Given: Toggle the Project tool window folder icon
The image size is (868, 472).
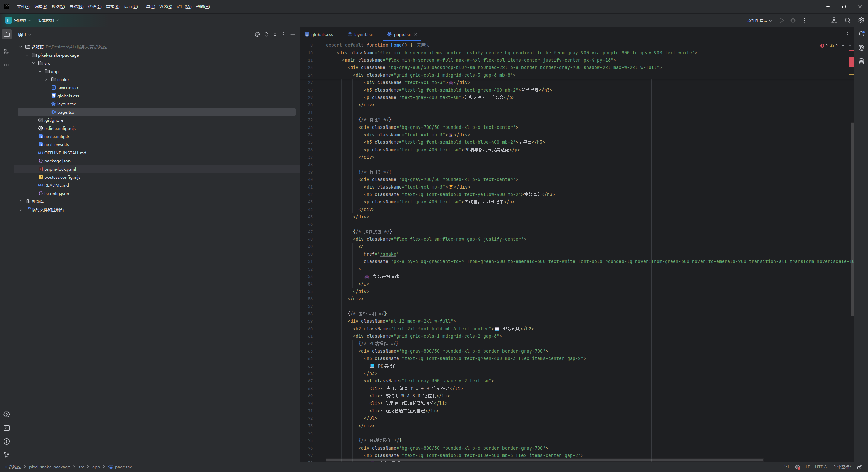Looking at the screenshot, I should tap(7, 34).
